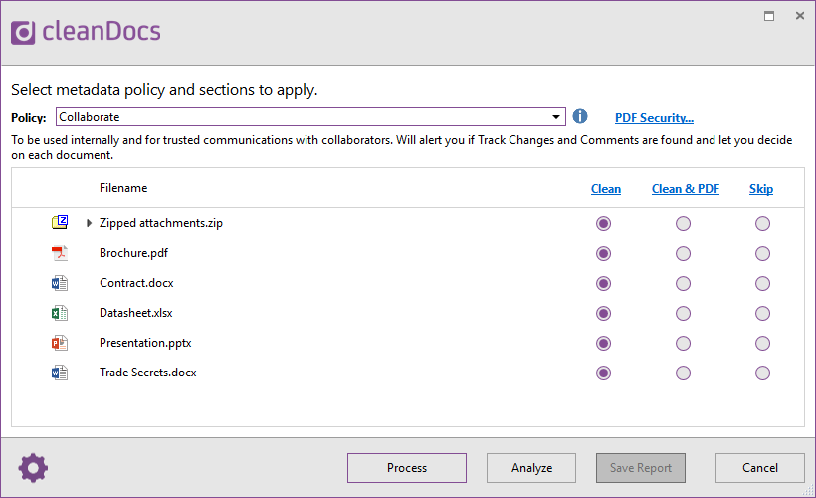Set all files to Clean & PDF header
Image resolution: width=816 pixels, height=498 pixels.
pyautogui.click(x=685, y=189)
